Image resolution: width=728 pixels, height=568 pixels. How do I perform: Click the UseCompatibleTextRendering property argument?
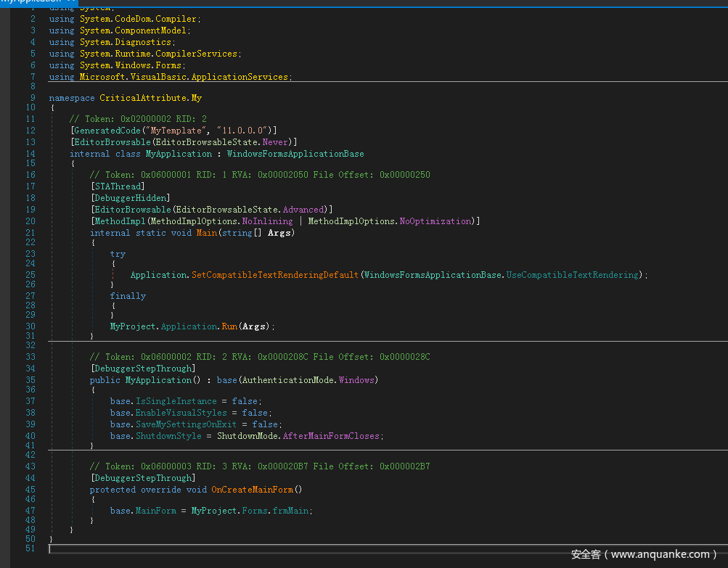coord(572,275)
